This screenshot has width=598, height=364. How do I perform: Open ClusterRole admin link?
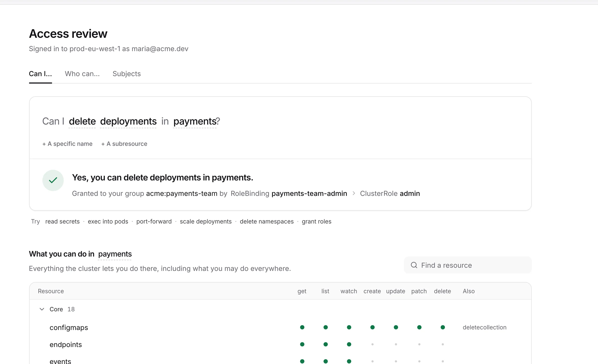pos(390,193)
